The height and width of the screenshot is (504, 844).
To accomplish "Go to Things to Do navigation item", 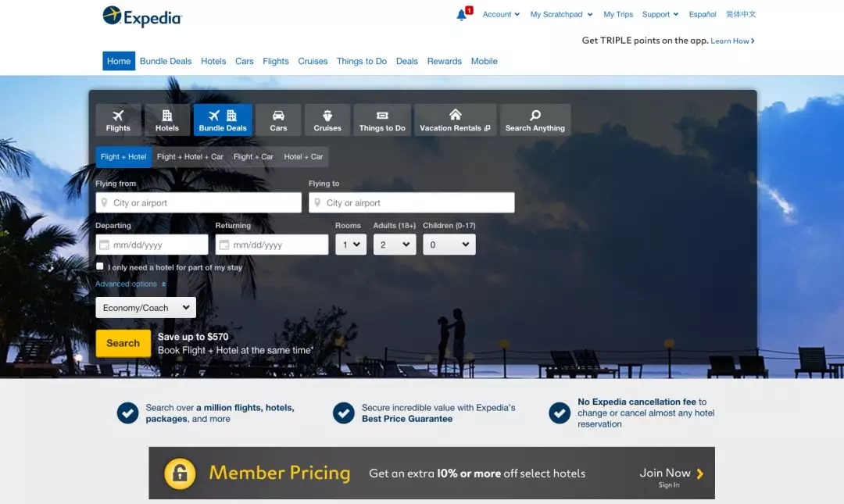I will [362, 61].
